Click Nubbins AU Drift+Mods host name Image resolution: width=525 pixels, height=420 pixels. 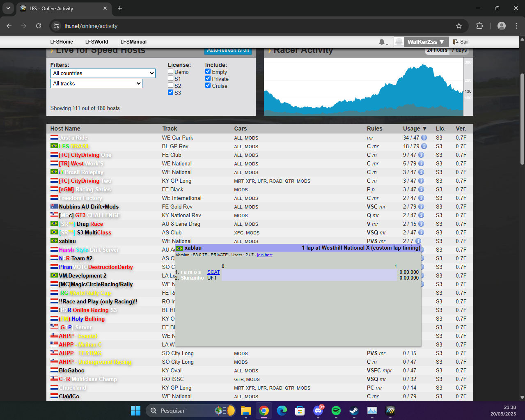click(89, 207)
